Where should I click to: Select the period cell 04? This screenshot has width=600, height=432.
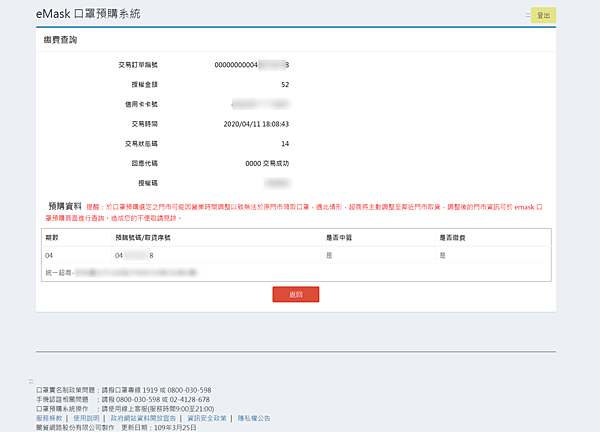click(x=49, y=255)
